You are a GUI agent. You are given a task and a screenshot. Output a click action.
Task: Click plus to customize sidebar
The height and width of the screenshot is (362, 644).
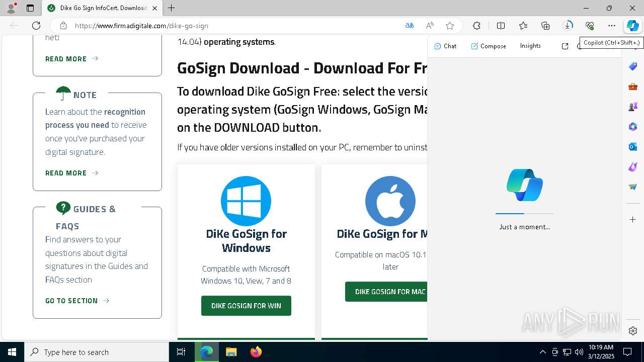pos(633,220)
